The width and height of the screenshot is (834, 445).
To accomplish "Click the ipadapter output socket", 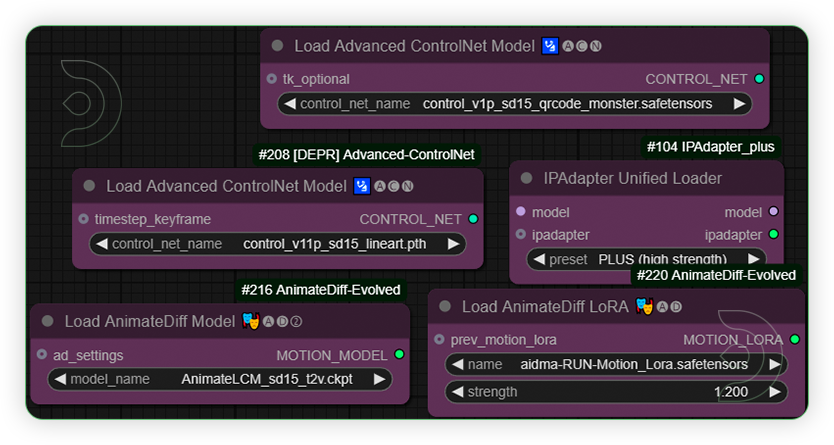I will pos(773,234).
